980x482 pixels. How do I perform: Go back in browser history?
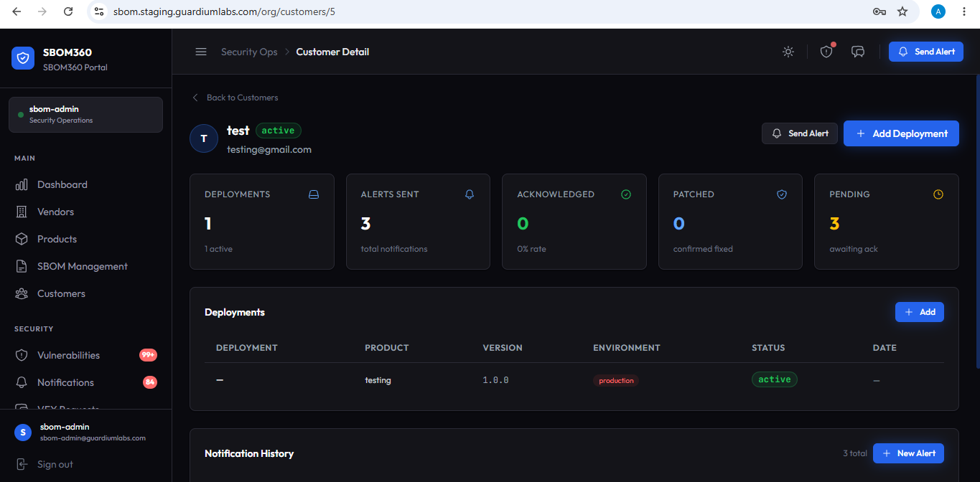(17, 11)
